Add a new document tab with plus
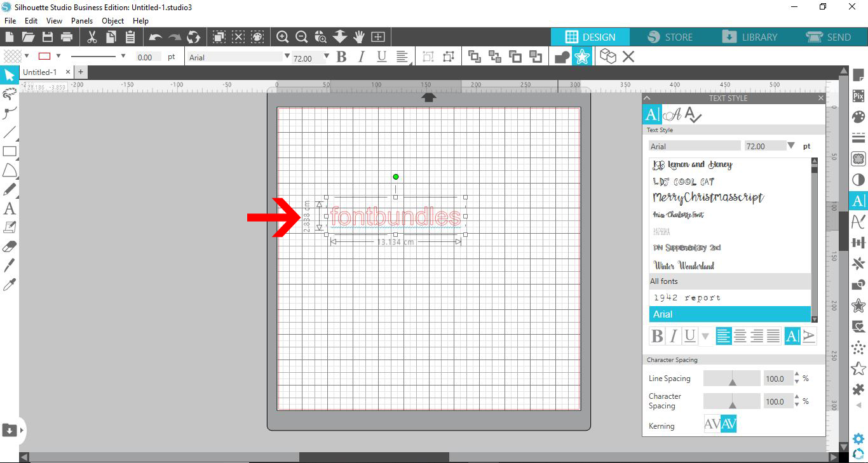The image size is (868, 463). pyautogui.click(x=81, y=72)
